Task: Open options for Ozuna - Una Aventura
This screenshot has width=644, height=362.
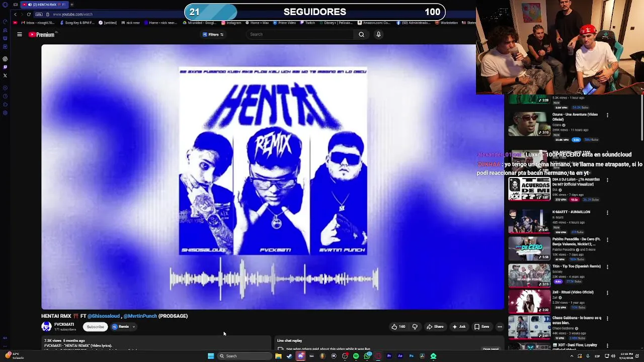Action: [x=607, y=115]
